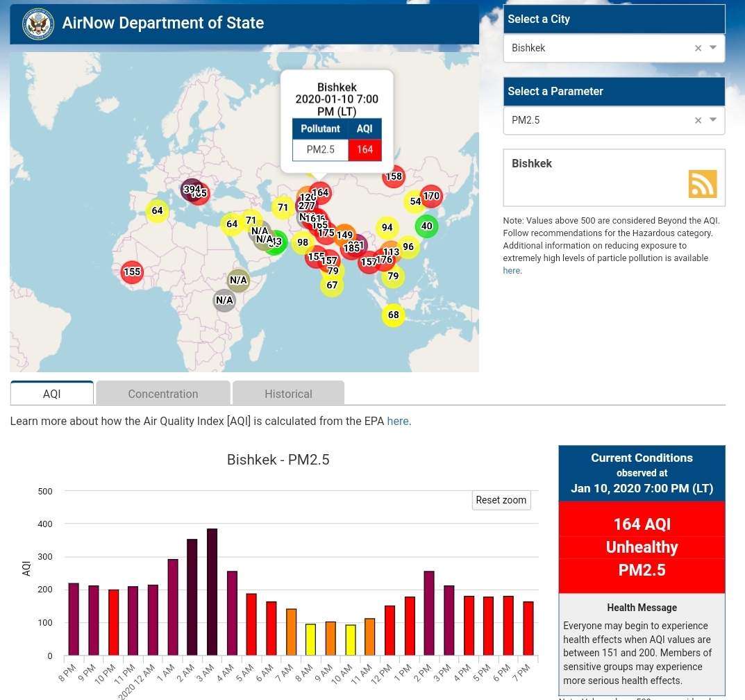This screenshot has width=745, height=700.
Task: Expand the parameter dropdown arrow
Action: tap(713, 120)
